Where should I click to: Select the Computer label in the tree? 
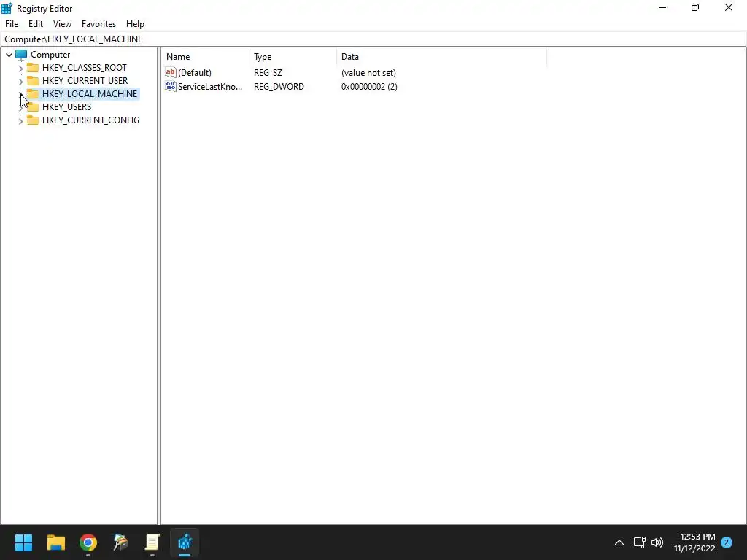pos(50,55)
